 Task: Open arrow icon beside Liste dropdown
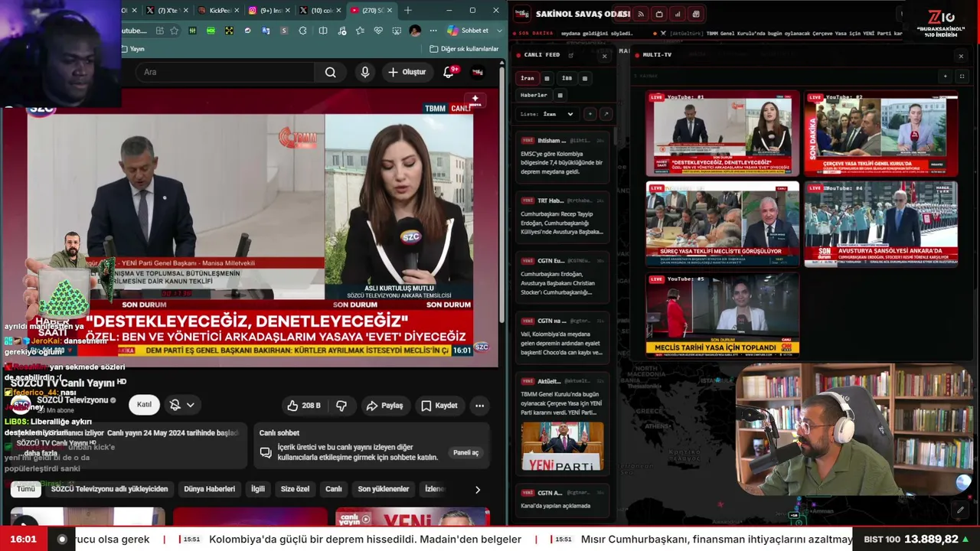tap(606, 114)
